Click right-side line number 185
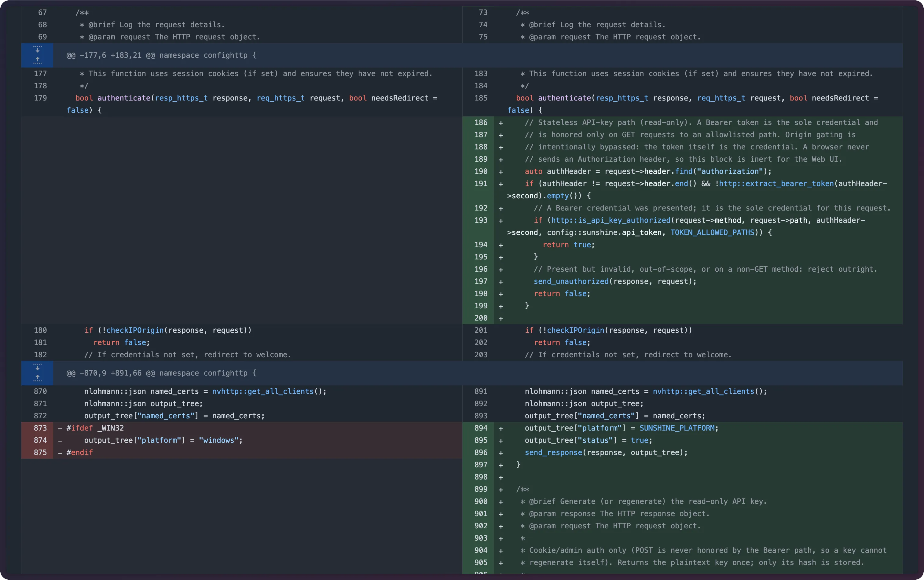 481,98
